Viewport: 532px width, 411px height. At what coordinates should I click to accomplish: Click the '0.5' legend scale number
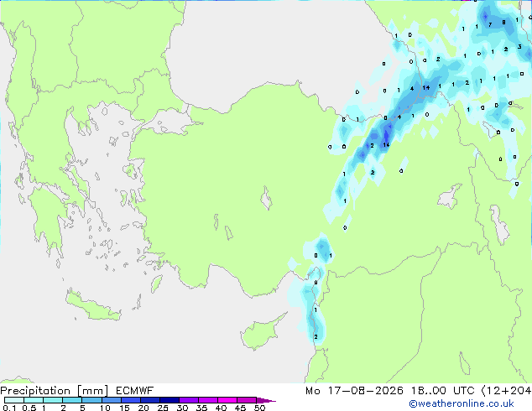29,408
